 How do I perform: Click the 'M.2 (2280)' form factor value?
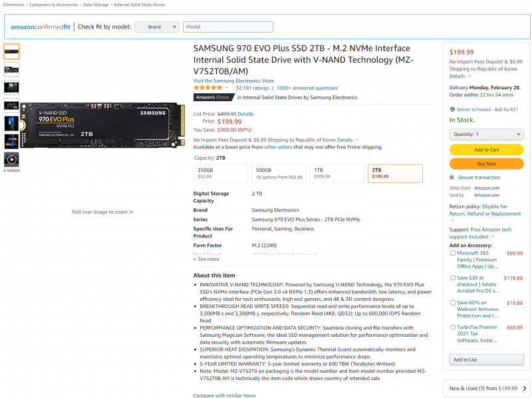coord(264,246)
